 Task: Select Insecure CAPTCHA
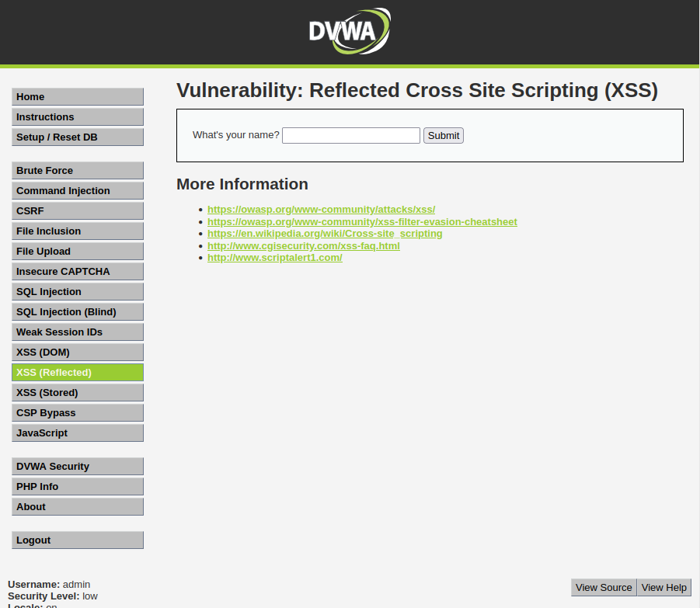click(x=78, y=271)
